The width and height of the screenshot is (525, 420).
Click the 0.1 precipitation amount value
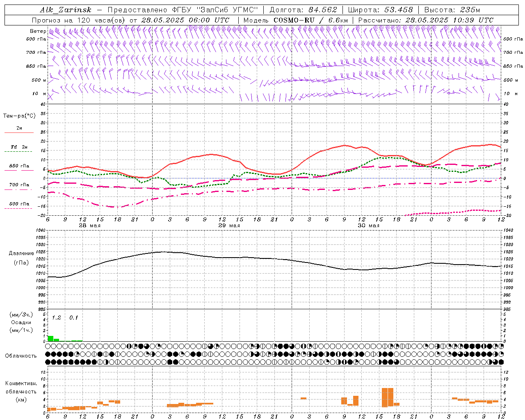tap(73, 317)
